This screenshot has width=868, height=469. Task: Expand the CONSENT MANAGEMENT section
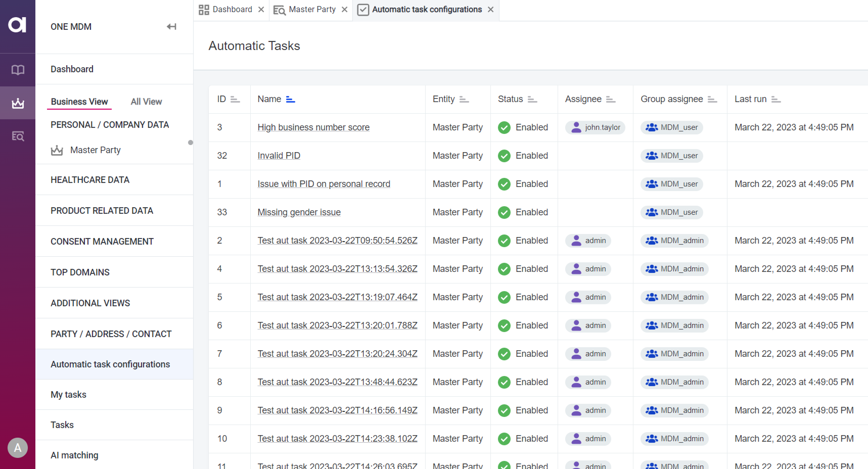click(x=102, y=241)
